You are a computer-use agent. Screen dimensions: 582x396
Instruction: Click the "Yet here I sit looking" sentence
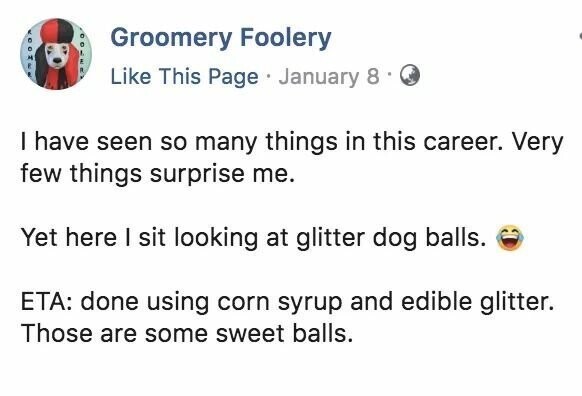[254, 238]
